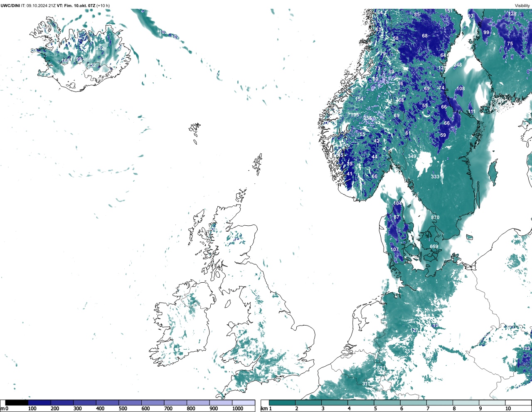Screen dimensions: 532x412
Task: Click the 'm' unit label of the legend
Action: 2,409
